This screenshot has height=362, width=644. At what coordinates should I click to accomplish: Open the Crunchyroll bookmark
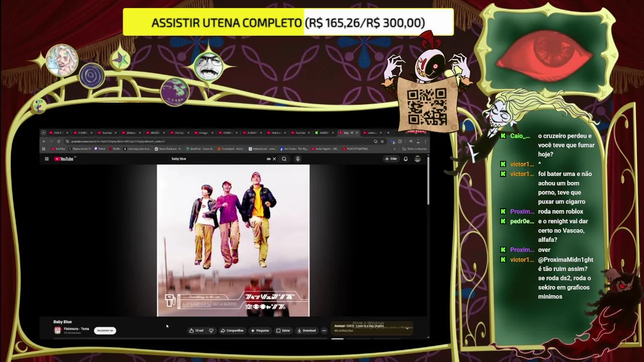click(231, 149)
